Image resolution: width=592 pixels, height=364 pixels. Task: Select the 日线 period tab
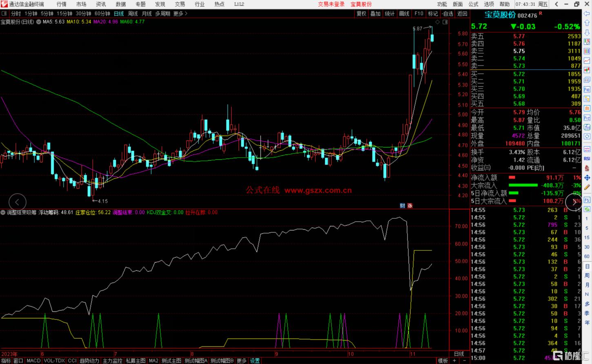coord(119,13)
